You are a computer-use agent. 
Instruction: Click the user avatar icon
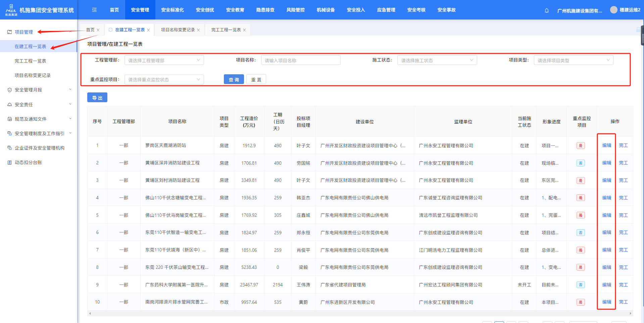[x=613, y=10]
